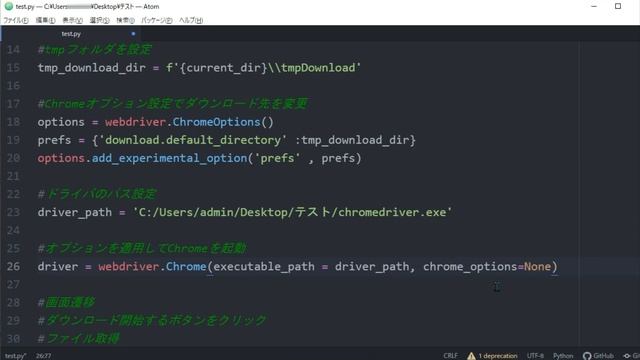
Task: Click 'chrome_options' on line 26
Action: pyautogui.click(x=470, y=267)
